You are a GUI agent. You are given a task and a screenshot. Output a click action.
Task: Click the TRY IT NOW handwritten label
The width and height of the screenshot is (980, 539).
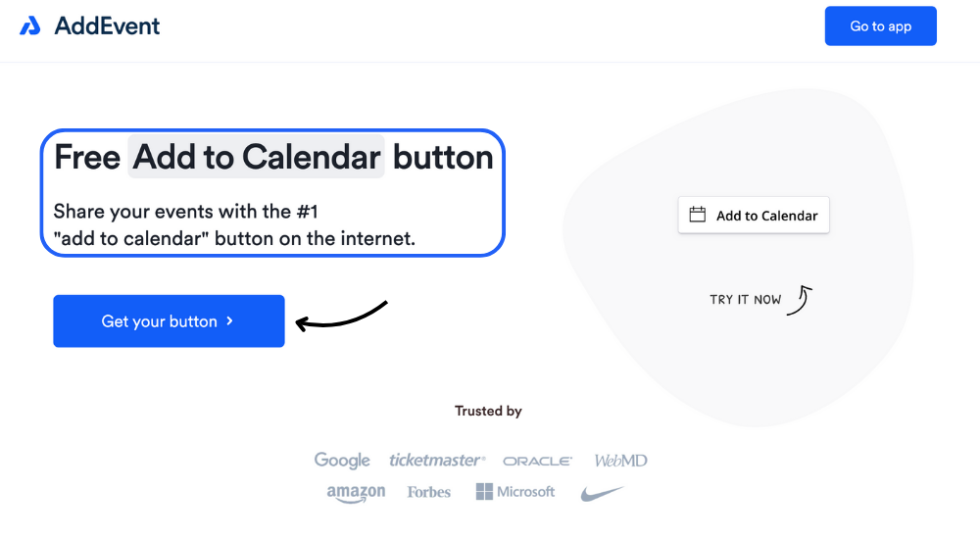pyautogui.click(x=745, y=300)
